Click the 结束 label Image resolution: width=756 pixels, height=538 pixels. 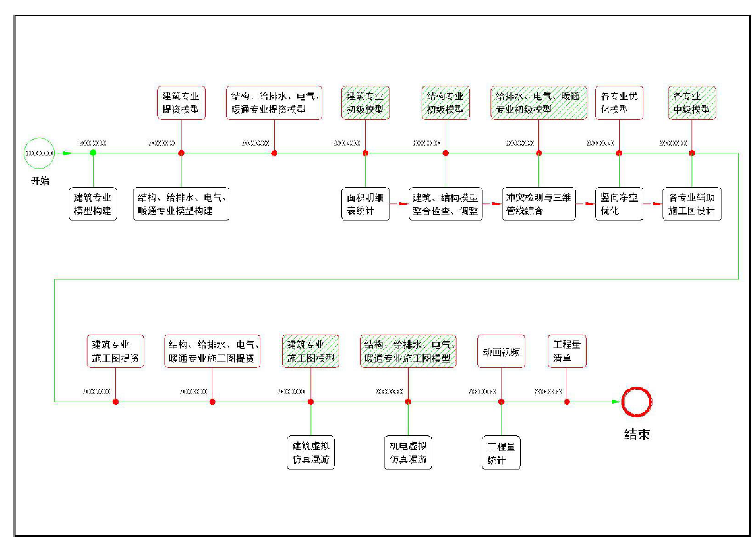click(x=637, y=435)
